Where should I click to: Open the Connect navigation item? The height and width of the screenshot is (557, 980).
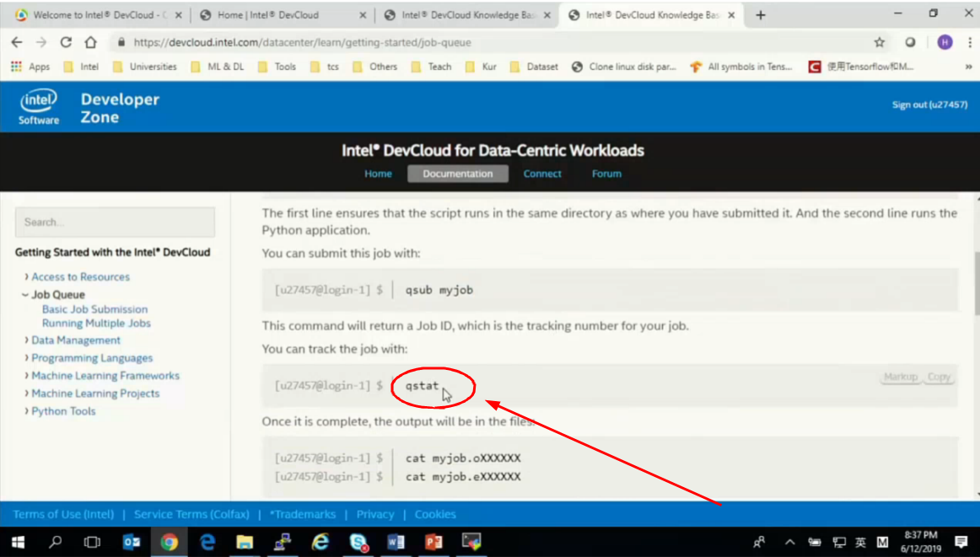click(542, 174)
